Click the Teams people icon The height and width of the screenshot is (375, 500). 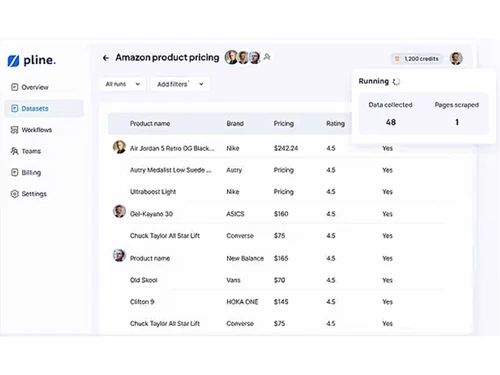click(14, 151)
